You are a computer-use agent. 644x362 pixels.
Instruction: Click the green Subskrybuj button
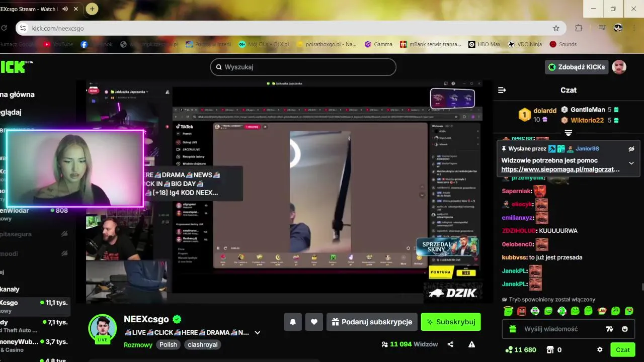pos(451,322)
